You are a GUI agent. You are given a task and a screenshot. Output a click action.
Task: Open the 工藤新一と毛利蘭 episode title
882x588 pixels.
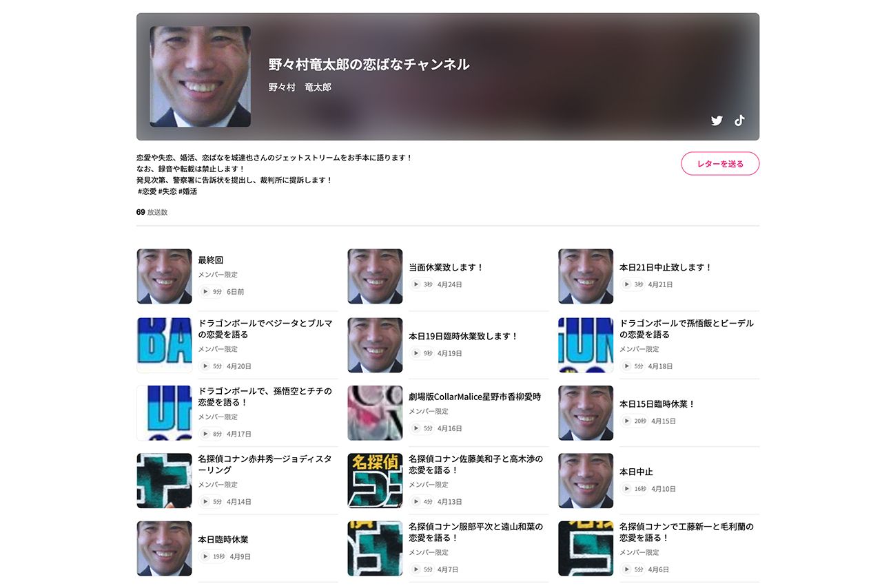tap(687, 532)
